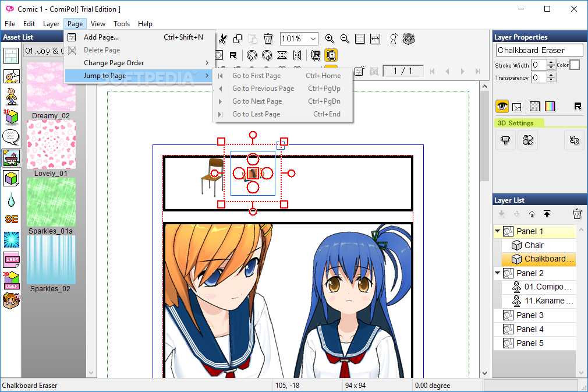The height and width of the screenshot is (392, 588).
Task: Select the water drop manga symbol icon
Action: coord(11,200)
